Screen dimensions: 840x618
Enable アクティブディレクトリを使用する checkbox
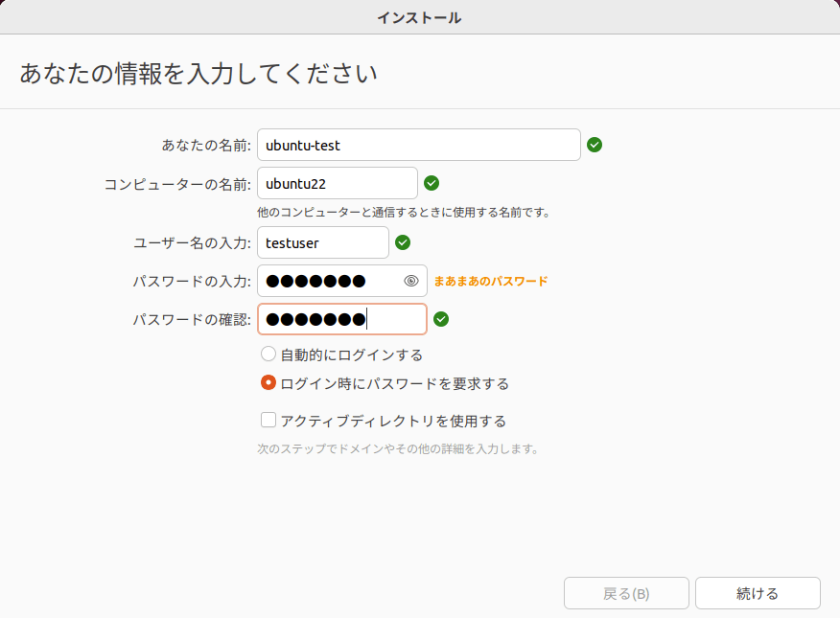pyautogui.click(x=268, y=420)
